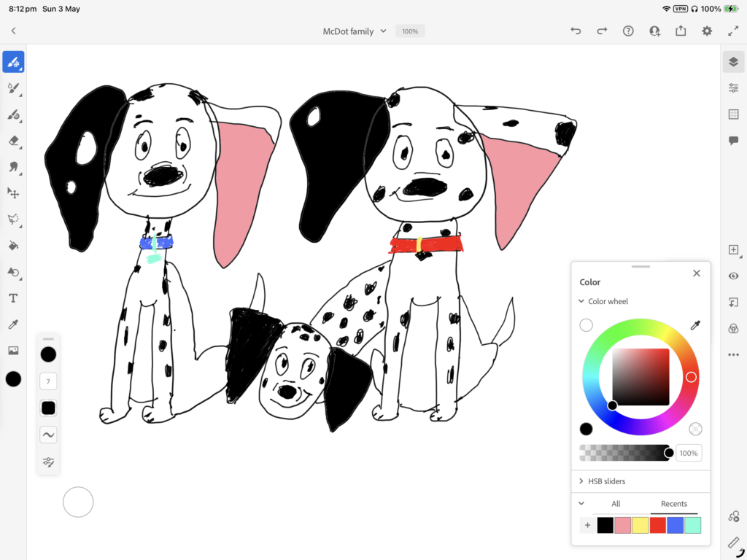Image resolution: width=747 pixels, height=560 pixels.
Task: Toggle the ruler drawing aid
Action: (734, 542)
